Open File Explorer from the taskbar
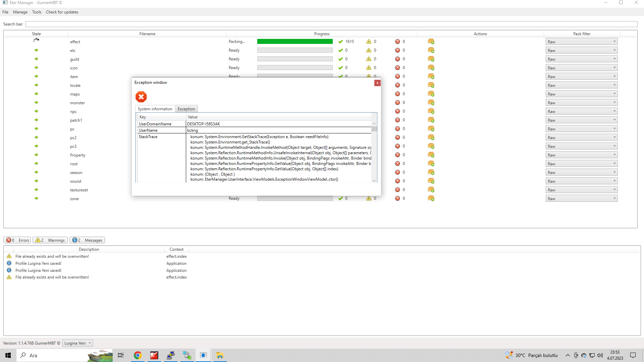644x362 pixels. [x=220, y=355]
